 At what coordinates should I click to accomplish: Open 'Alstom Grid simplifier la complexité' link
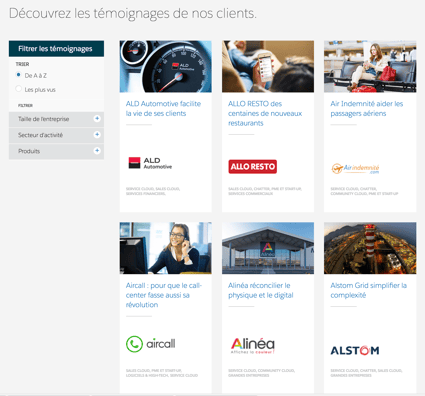(368, 290)
